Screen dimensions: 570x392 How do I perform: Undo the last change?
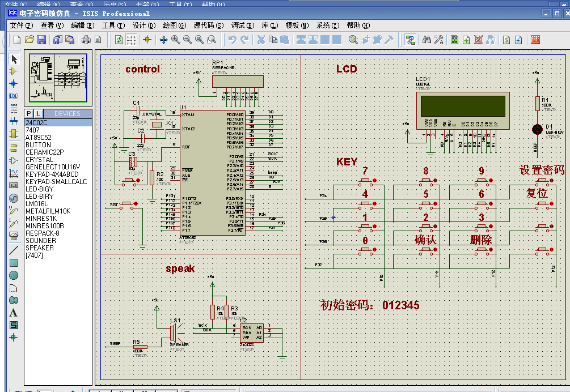pyautogui.click(x=233, y=40)
